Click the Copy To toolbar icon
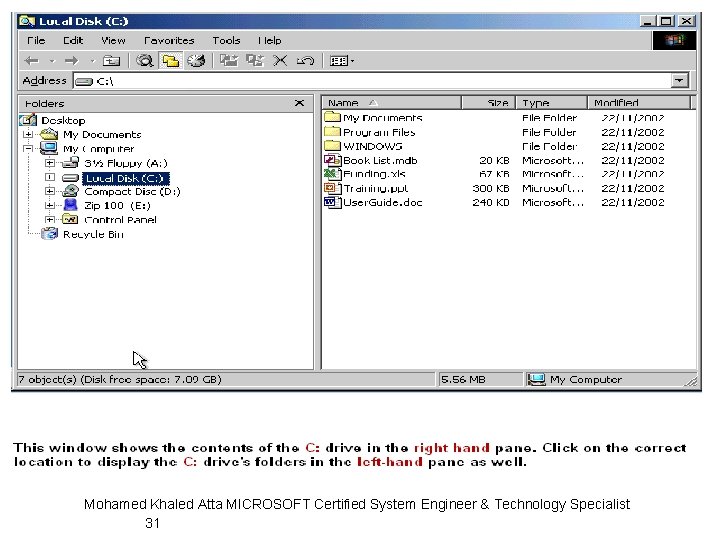 click(x=255, y=61)
